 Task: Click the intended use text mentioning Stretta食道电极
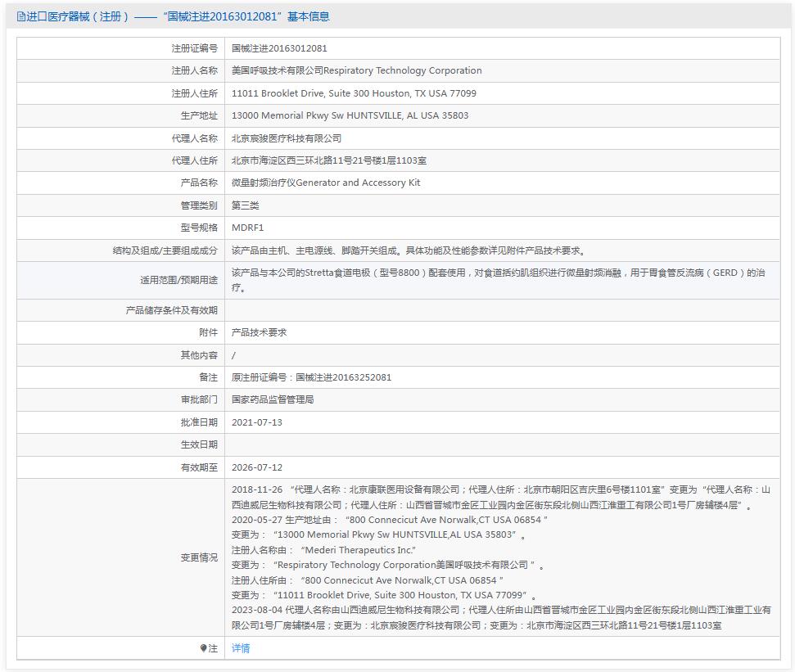point(499,280)
